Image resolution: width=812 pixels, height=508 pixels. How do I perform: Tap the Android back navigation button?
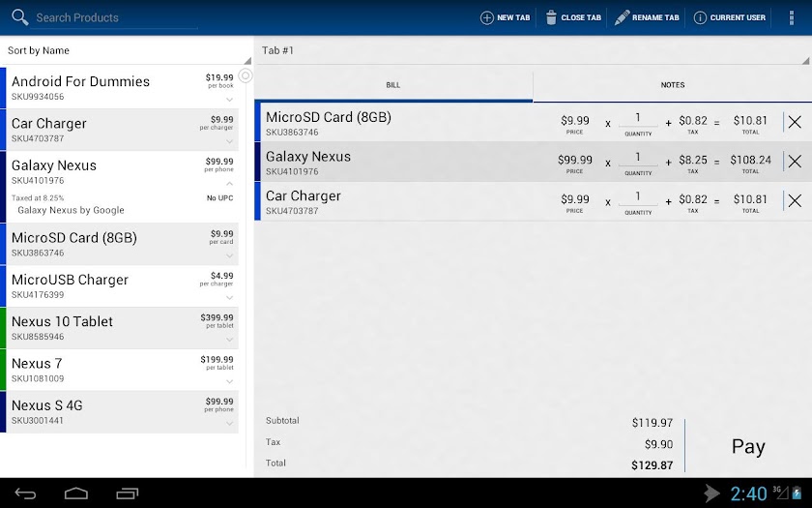[25, 493]
